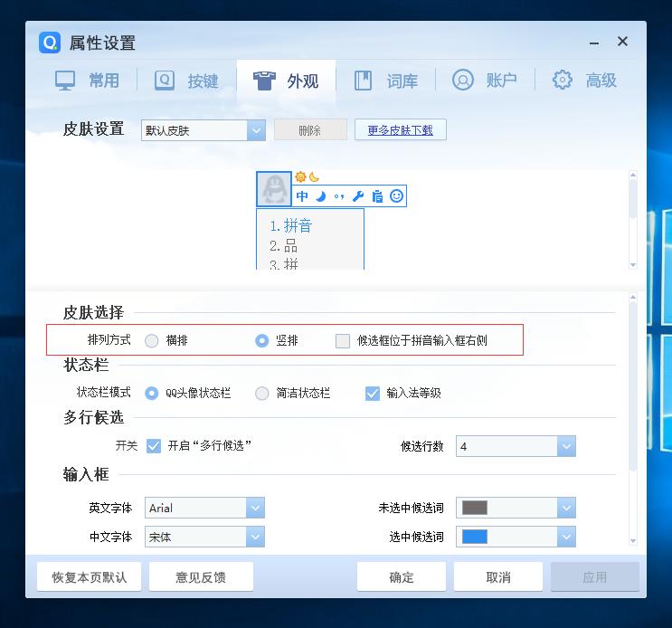
Task: Select the 横排 layout radio button
Action: point(152,341)
